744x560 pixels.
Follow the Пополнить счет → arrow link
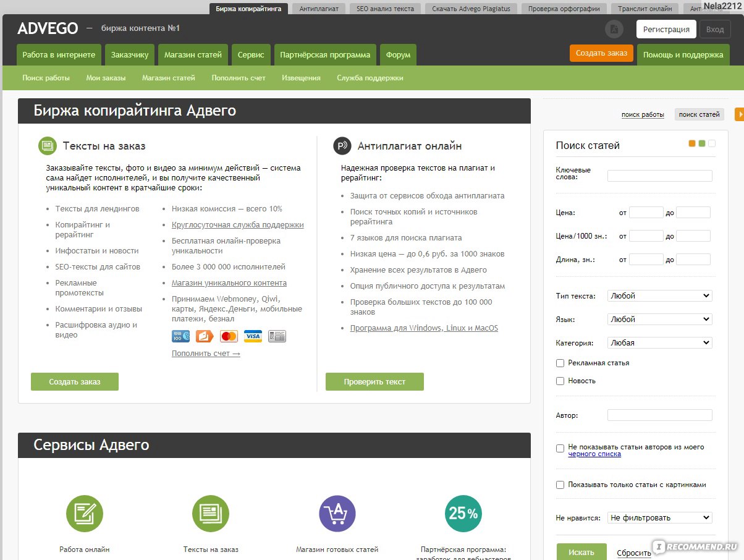coord(206,354)
